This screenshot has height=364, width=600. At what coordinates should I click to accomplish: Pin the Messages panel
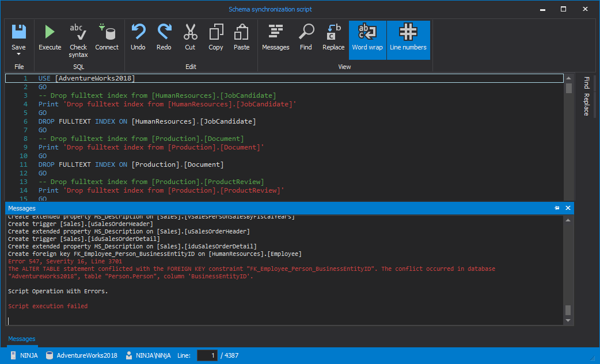[557, 208]
